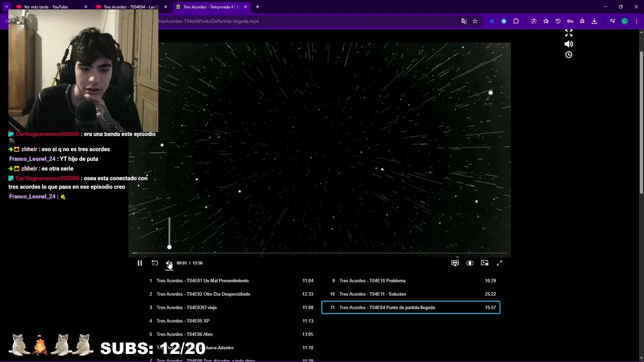Toggle the mute speaker icon in player controls
Screen dimensions: 644x362
pos(169,263)
